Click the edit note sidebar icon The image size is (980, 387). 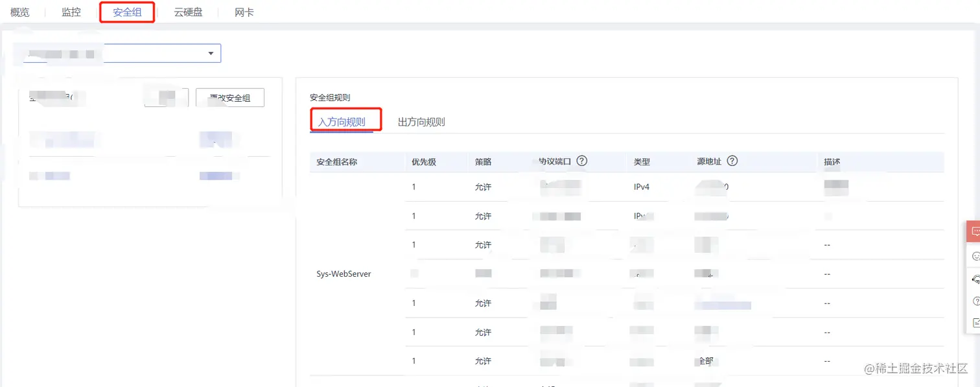tap(975, 323)
